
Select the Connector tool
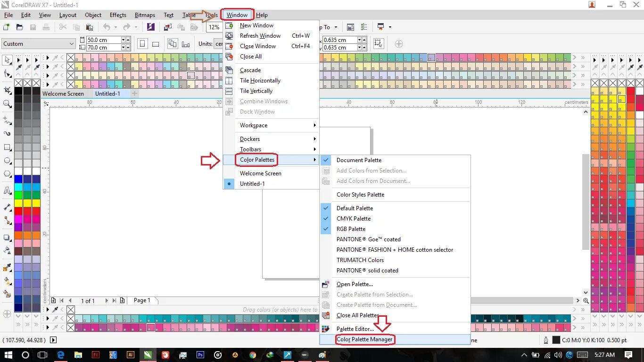point(7,221)
